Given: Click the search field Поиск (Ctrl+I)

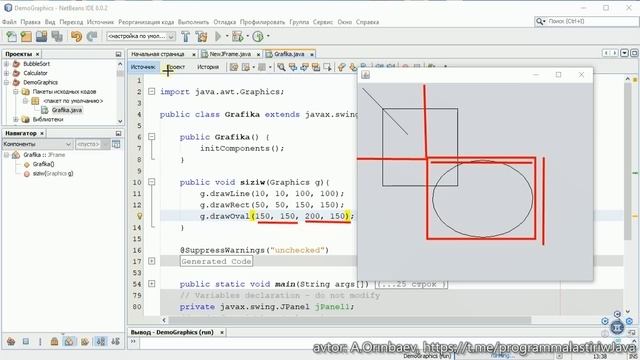Looking at the screenshot, I should [587, 21].
